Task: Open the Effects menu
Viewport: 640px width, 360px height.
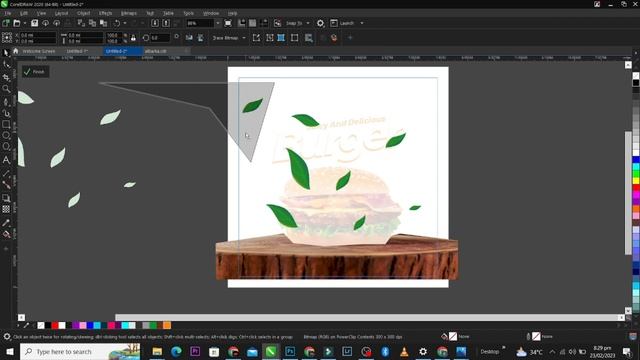Action: tap(105, 13)
